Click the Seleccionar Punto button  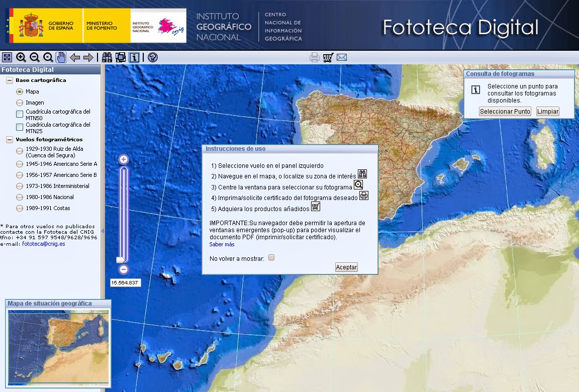[x=505, y=111]
